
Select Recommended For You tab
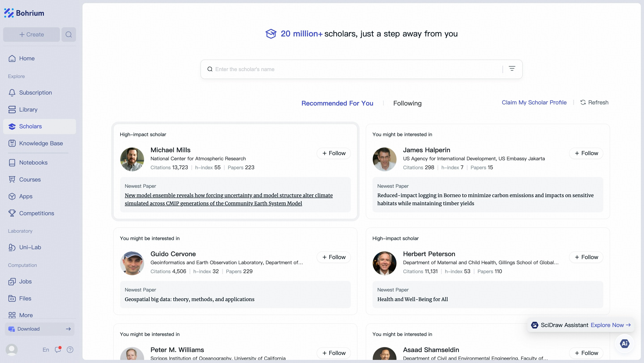pyautogui.click(x=337, y=103)
